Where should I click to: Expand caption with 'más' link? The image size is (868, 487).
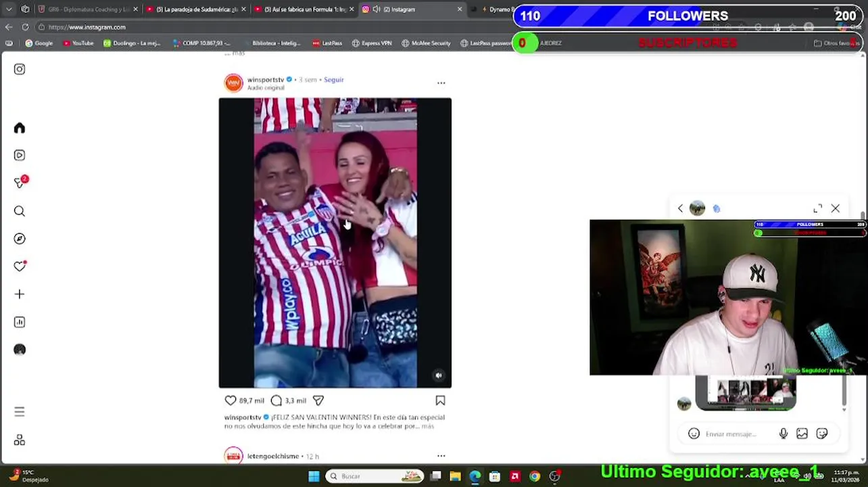pyautogui.click(x=428, y=426)
